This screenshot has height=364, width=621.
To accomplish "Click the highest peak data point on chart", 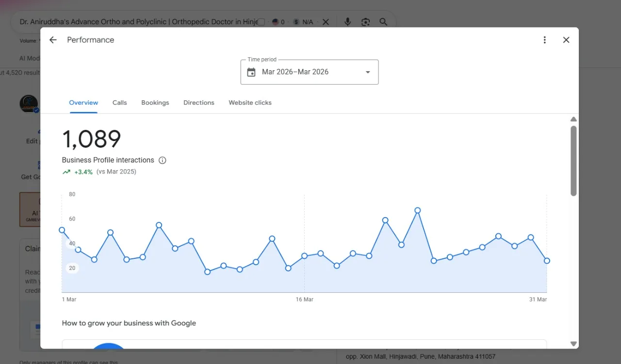I will (417, 210).
